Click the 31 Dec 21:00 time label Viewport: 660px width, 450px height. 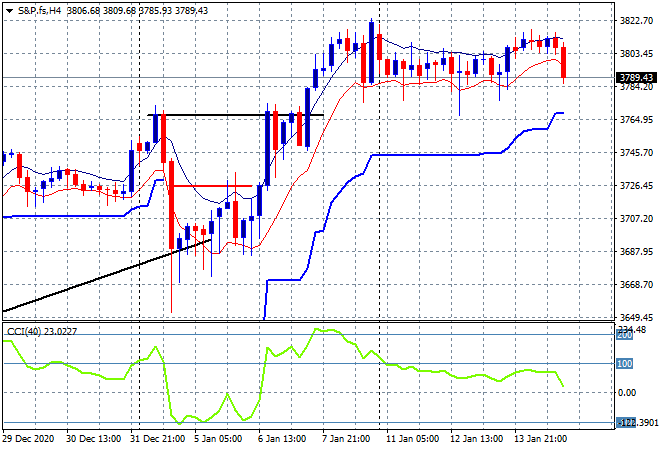pos(157,439)
